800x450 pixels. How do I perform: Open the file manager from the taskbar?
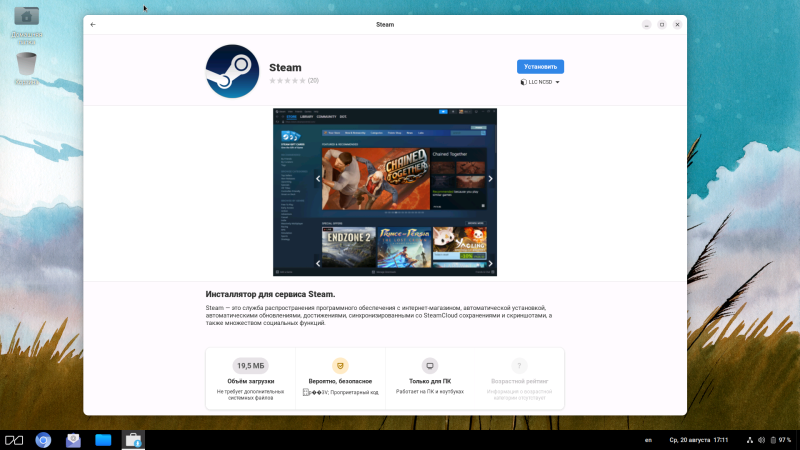(x=103, y=440)
